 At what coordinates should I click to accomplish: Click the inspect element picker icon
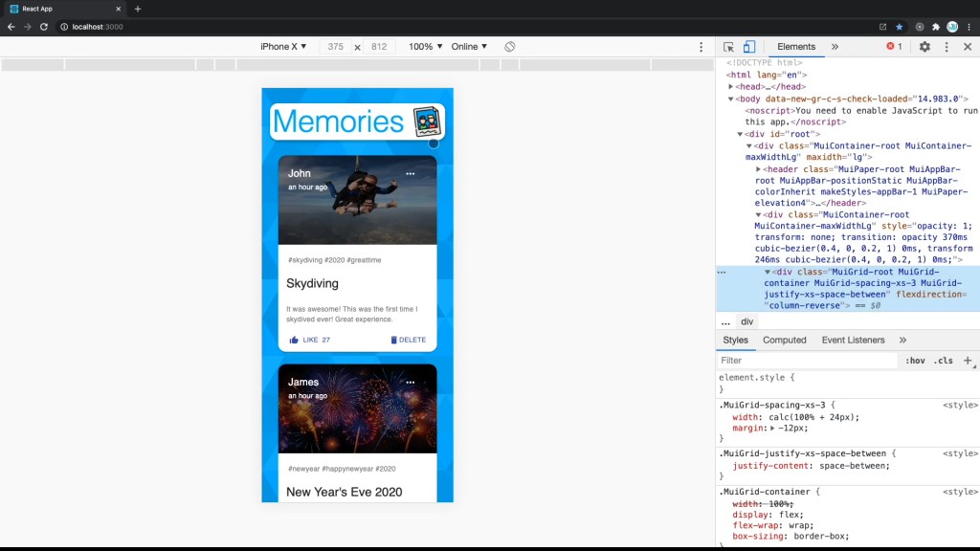729,47
